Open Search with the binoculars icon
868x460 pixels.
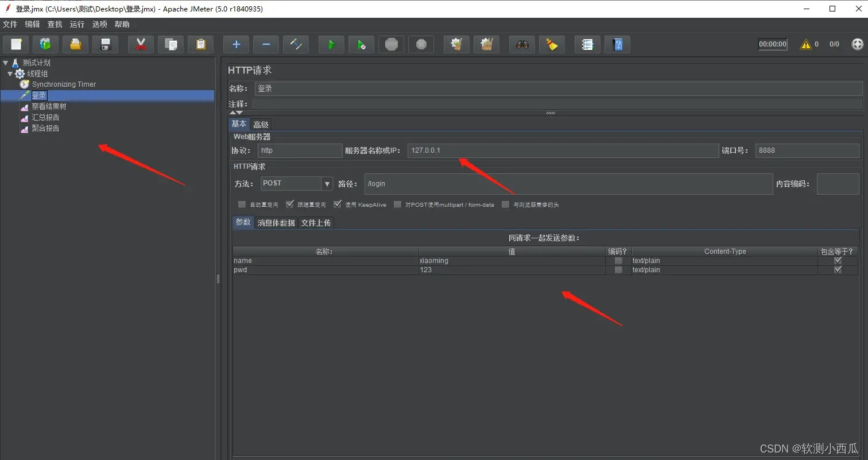click(x=522, y=44)
